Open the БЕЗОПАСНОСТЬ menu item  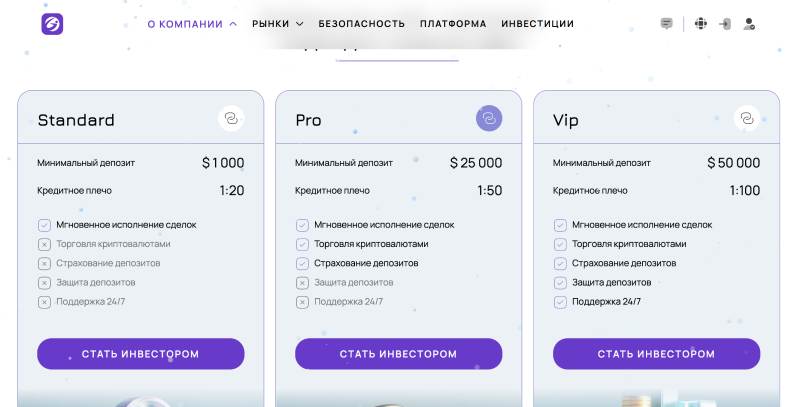pyautogui.click(x=362, y=24)
